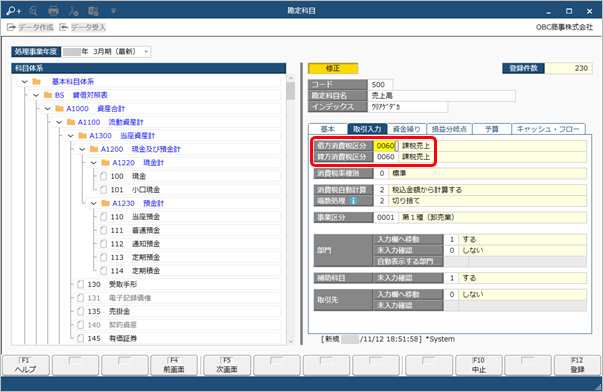
Task: Select the 131 電子記録債権 account
Action: [x=177, y=298]
